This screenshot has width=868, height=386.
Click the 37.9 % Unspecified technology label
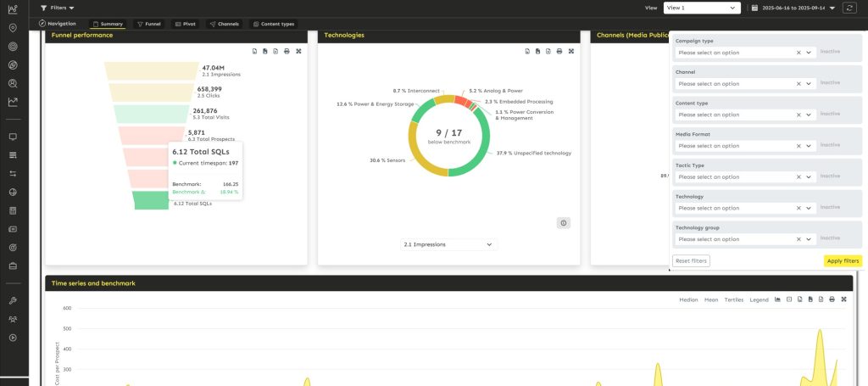pos(534,153)
